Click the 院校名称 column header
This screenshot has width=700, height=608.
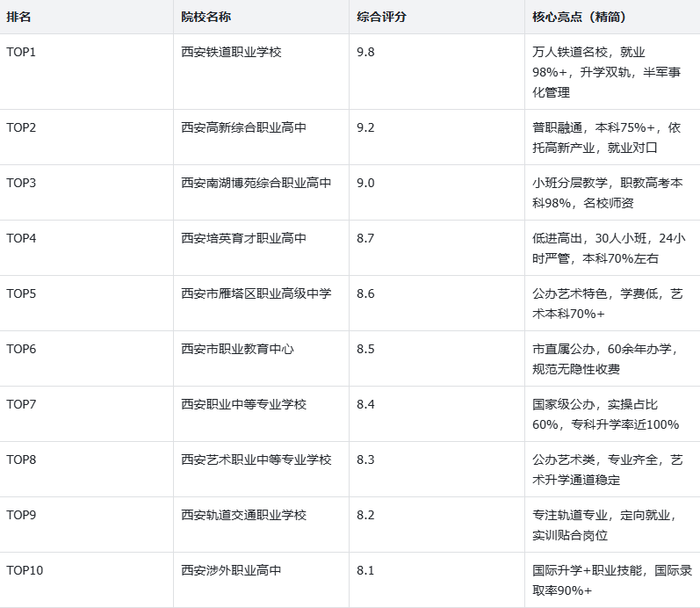tap(206, 18)
